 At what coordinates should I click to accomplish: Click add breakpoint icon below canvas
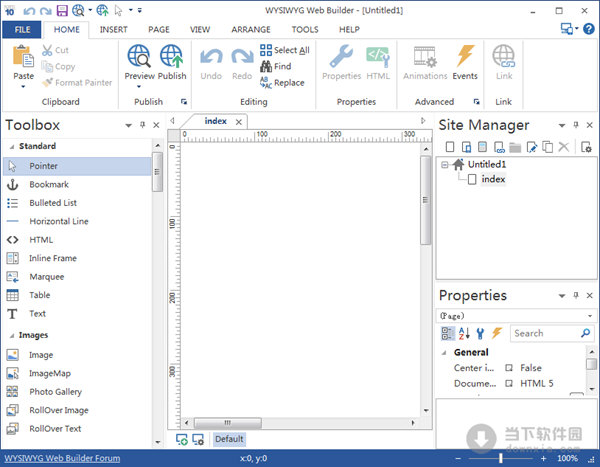coord(182,439)
